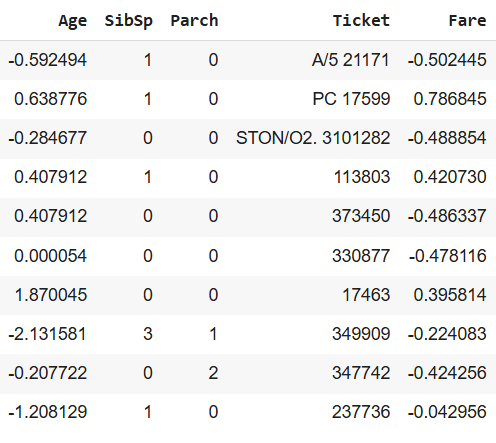Click ticket cell 17463

coord(366,295)
